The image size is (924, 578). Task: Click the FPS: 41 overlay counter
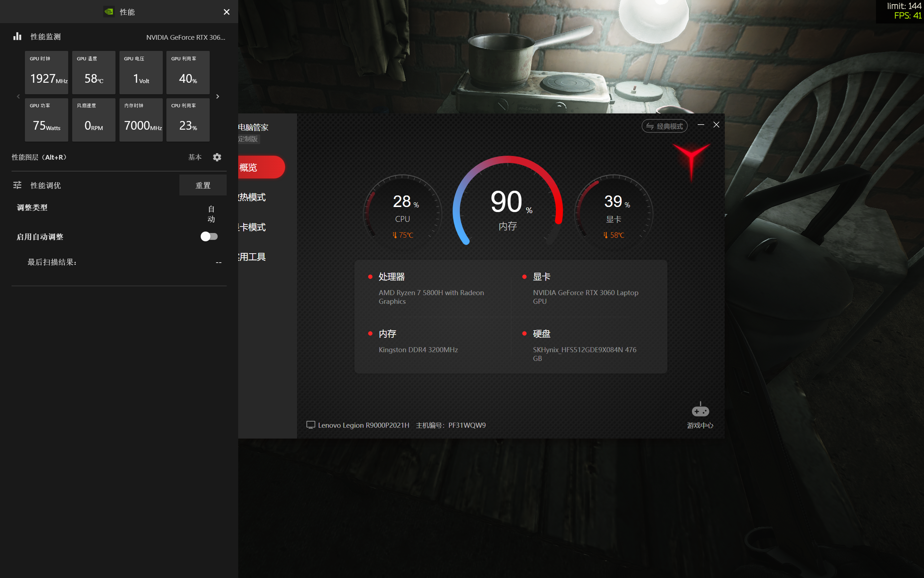pyautogui.click(x=908, y=16)
